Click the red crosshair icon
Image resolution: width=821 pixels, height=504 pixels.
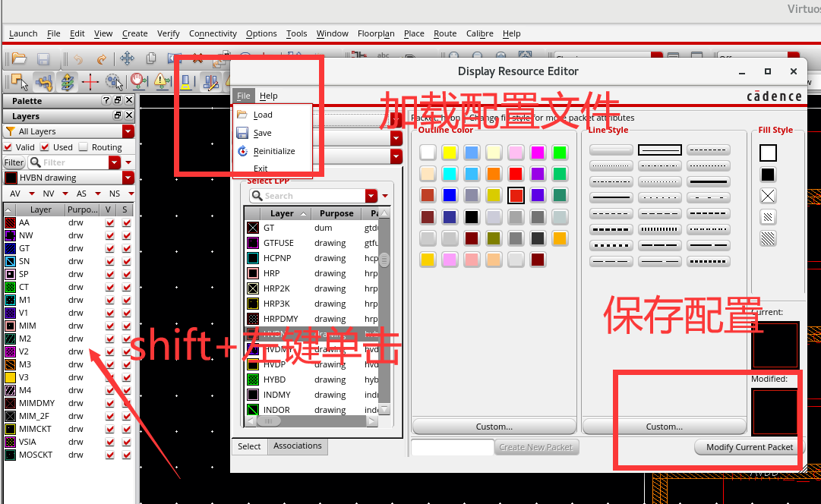point(90,82)
